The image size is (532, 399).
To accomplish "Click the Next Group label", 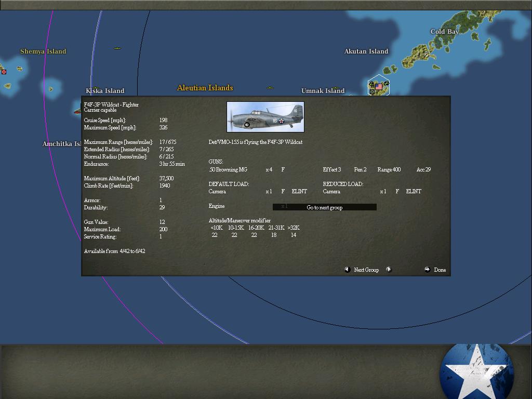I will [366, 270].
